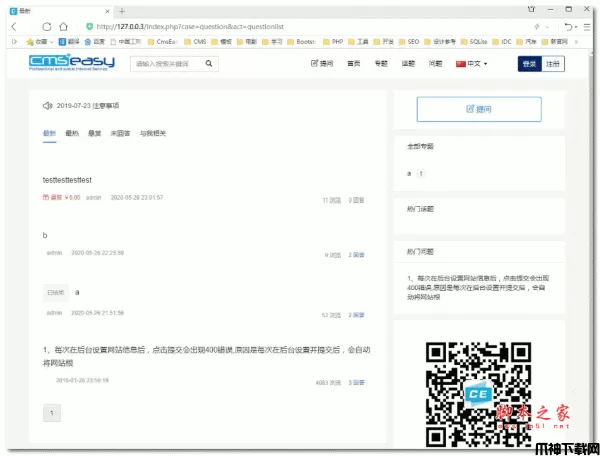Open the IDC bookmark folder

(x=502, y=41)
